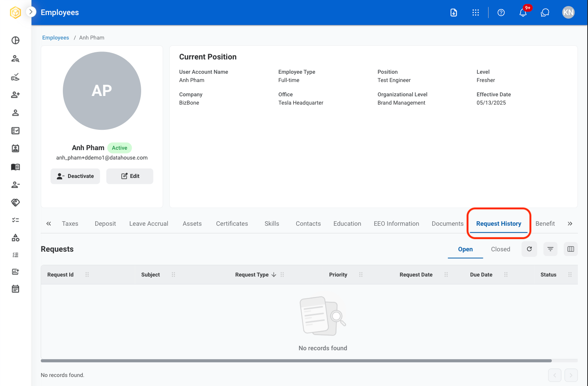The height and width of the screenshot is (386, 588).
Task: Open the open book sidebar icon
Action: (15, 167)
